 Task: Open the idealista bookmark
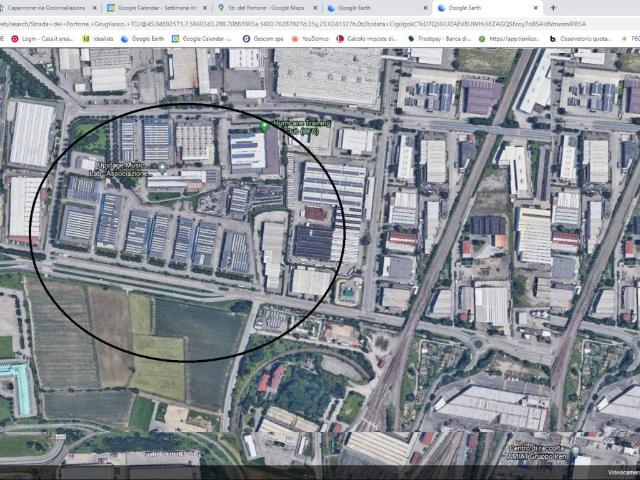click(98, 39)
